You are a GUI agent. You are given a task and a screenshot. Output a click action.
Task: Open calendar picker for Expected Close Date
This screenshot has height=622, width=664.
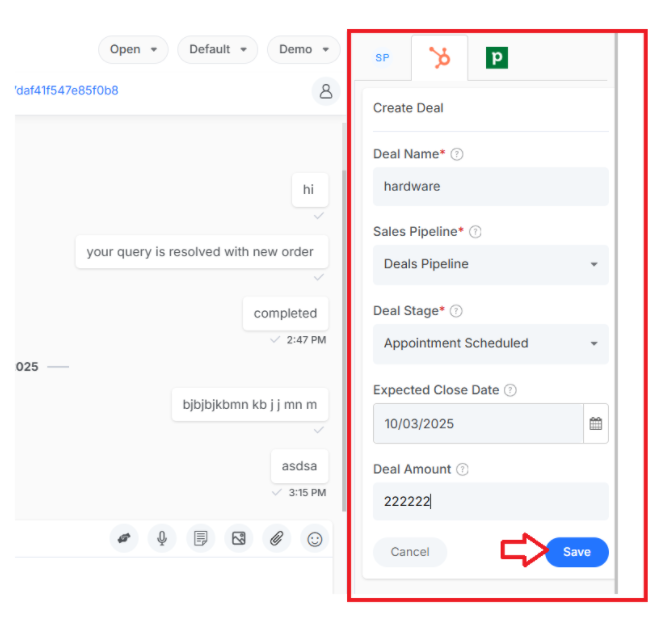(x=596, y=423)
